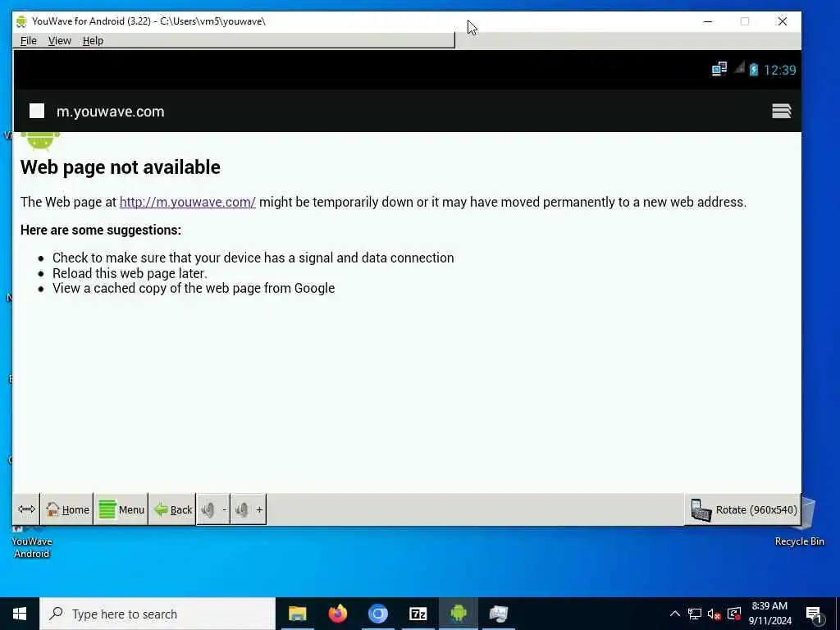Click the YouWave Android desktop shortcut

click(32, 541)
